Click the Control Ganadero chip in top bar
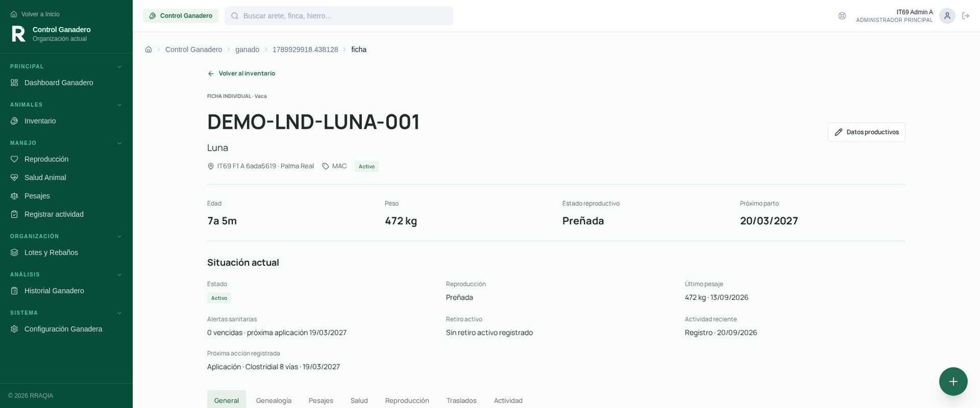 pyautogui.click(x=181, y=16)
